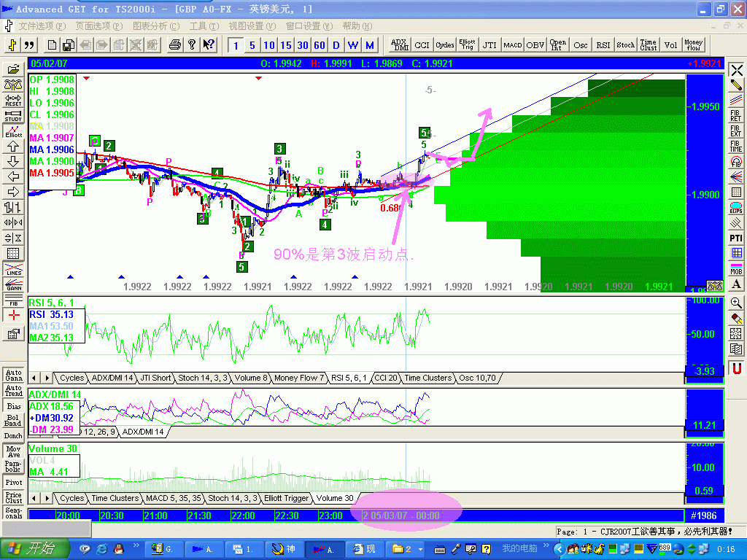Screen dimensions: 747x560
Task: Toggle the Bol Band overlay
Action: [x=13, y=421]
